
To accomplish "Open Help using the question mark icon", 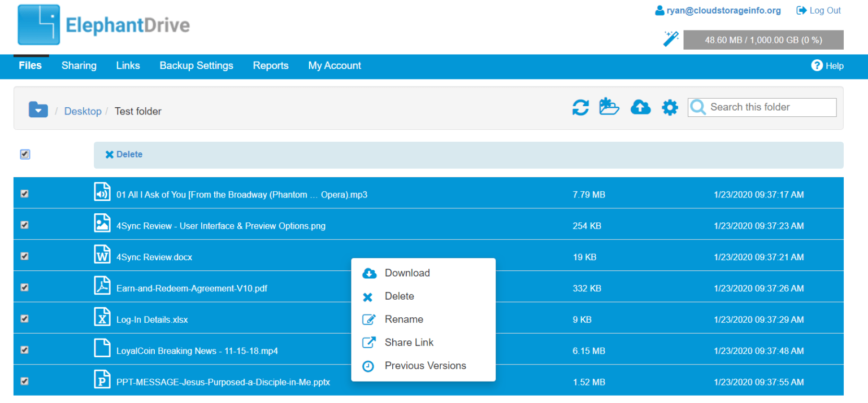I will click(817, 65).
